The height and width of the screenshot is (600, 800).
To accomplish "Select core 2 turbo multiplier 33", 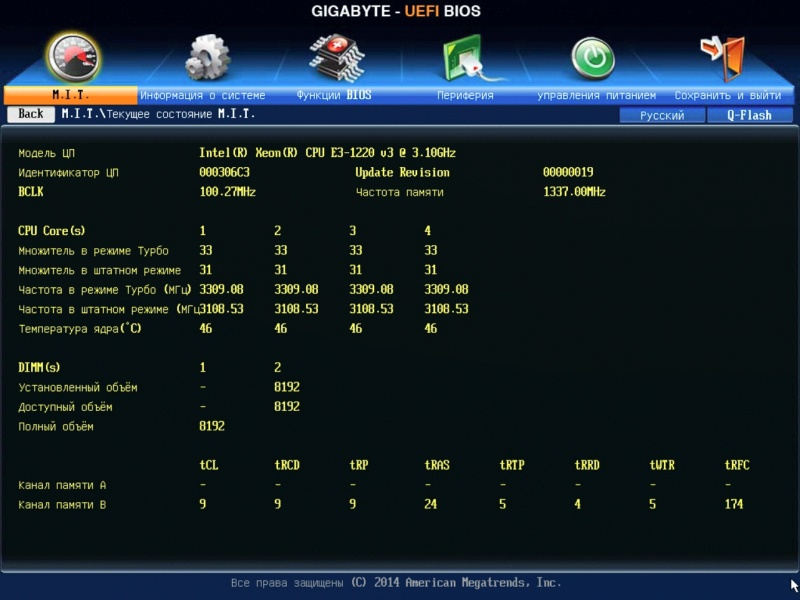I will tap(281, 251).
